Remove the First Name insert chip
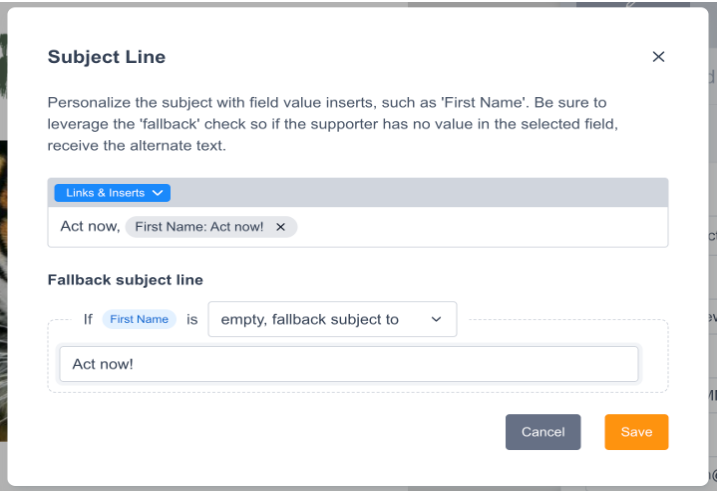 coord(281,227)
